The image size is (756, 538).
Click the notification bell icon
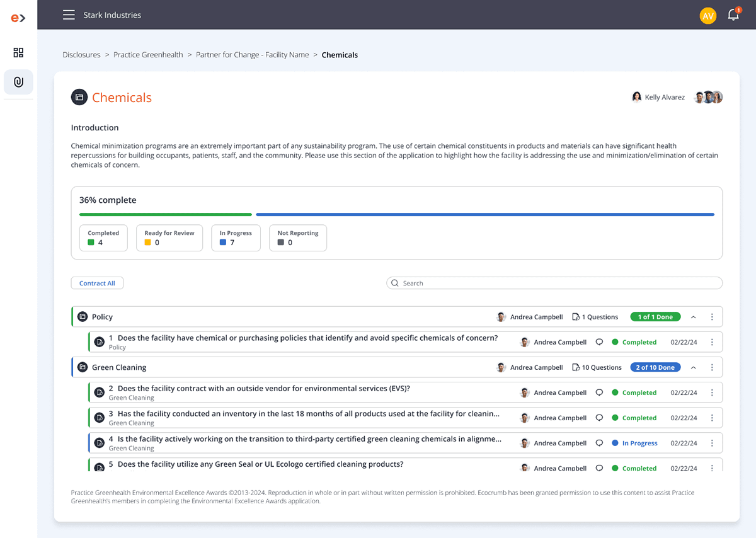[x=733, y=15]
